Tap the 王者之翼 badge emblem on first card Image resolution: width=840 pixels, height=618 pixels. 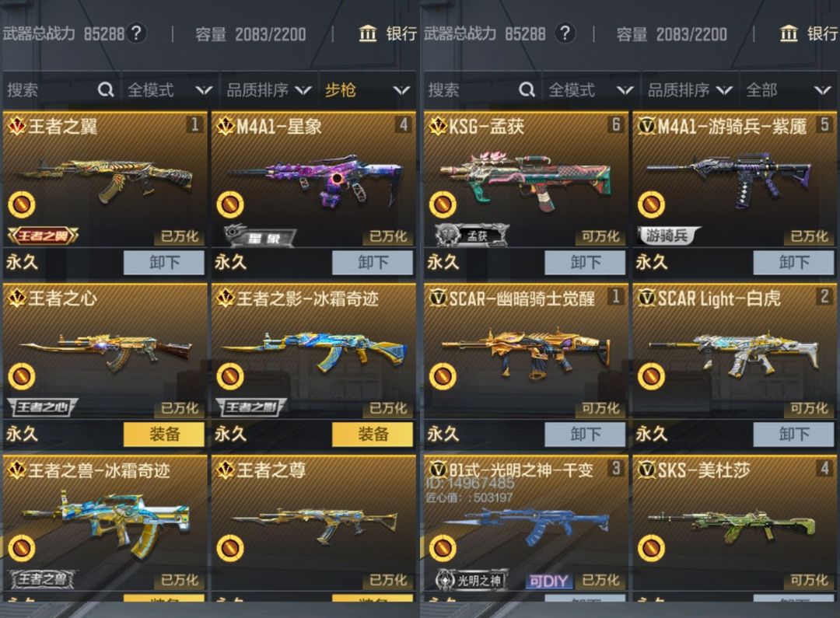pyautogui.click(x=43, y=235)
